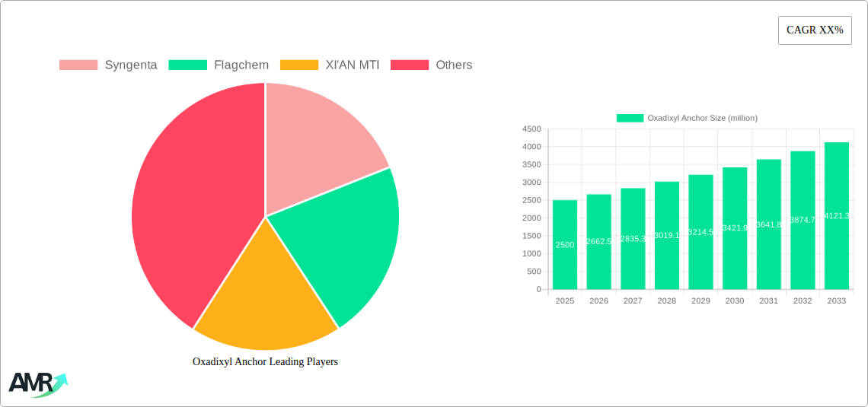Click the 2025 bar showing 2500
The width and height of the screenshot is (868, 407).
[565, 245]
